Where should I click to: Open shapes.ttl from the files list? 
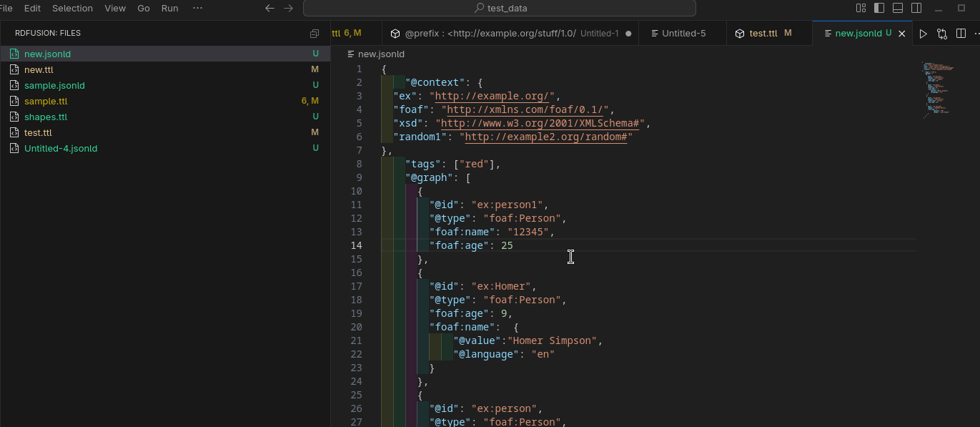point(46,117)
